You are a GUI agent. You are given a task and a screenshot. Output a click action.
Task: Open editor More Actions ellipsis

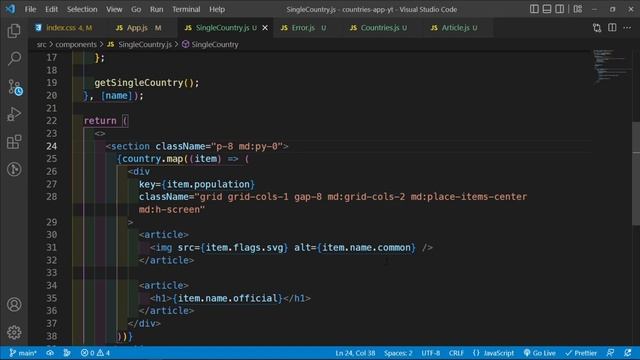(x=627, y=28)
